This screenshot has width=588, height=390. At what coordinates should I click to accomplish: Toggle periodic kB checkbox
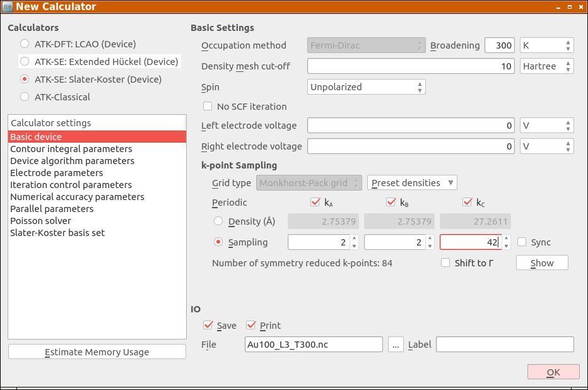(391, 202)
